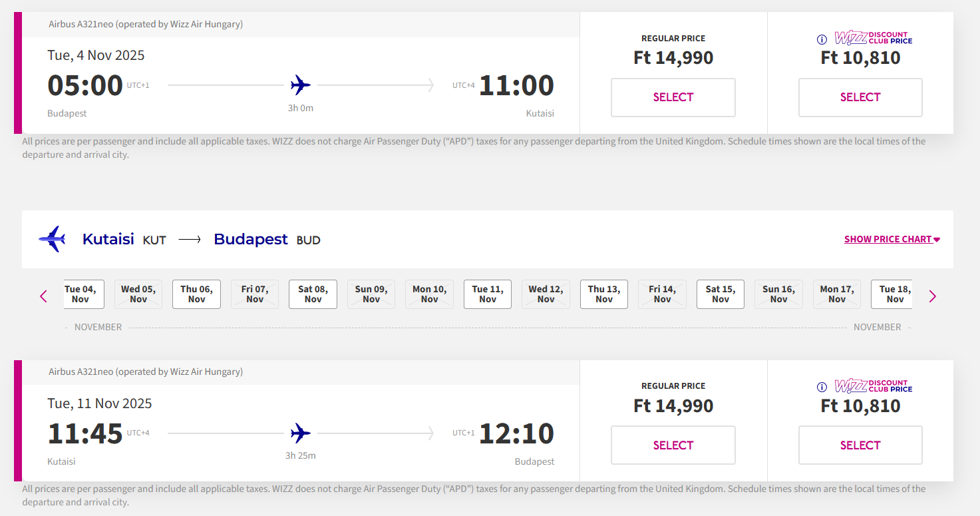Select Tue 18, Nov date tab
Screen dimensions: 980x516
click(x=892, y=294)
